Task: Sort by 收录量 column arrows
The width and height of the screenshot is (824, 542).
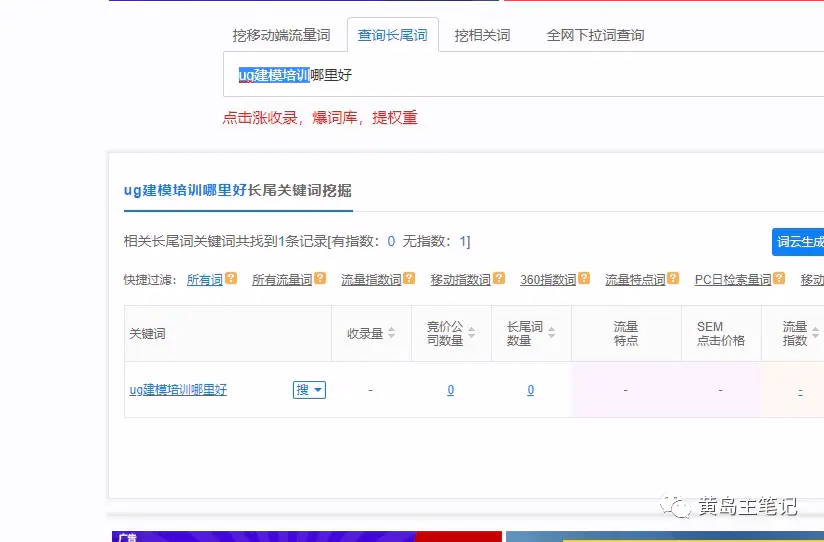Action: coord(391,333)
